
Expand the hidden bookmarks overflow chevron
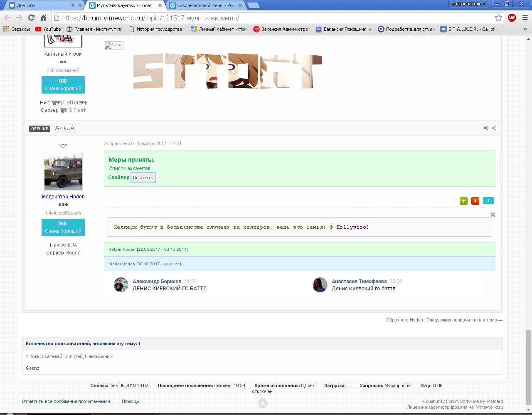pyautogui.click(x=525, y=29)
